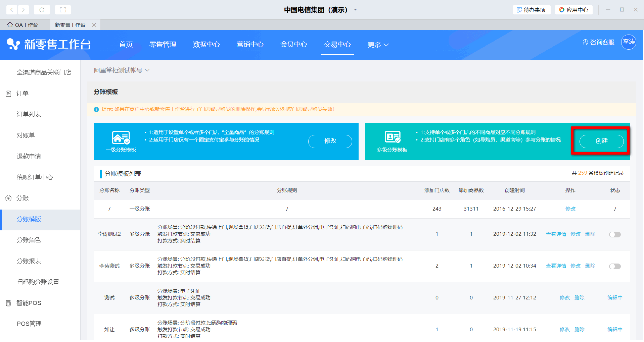Click 创建 on the 多级分账模板 card
Image resolution: width=644 pixels, height=342 pixels.
(601, 141)
